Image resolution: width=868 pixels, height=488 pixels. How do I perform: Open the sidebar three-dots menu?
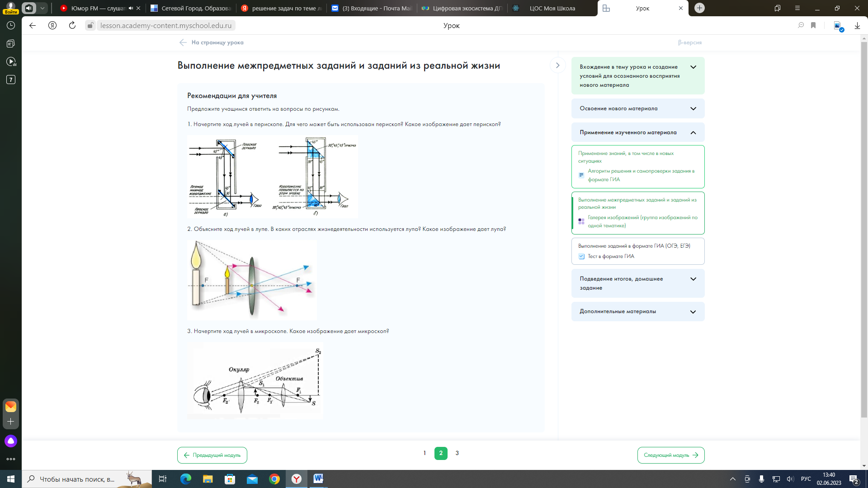11,459
